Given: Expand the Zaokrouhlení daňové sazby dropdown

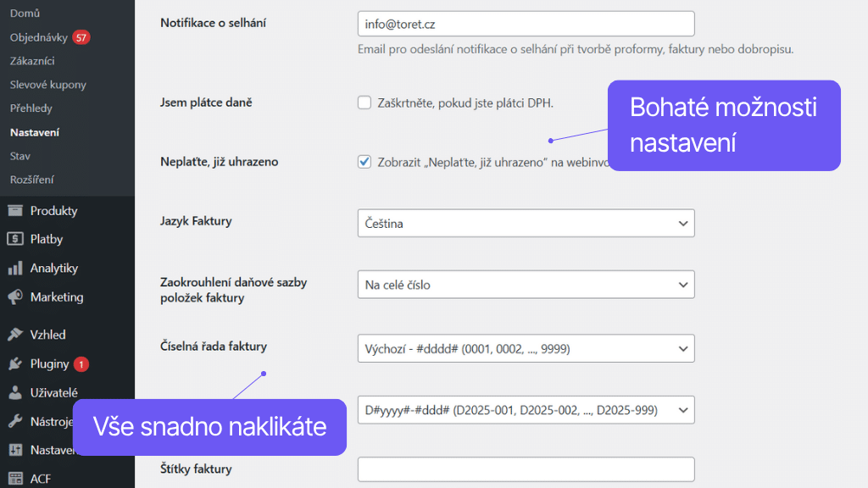Looking at the screenshot, I should click(x=526, y=285).
